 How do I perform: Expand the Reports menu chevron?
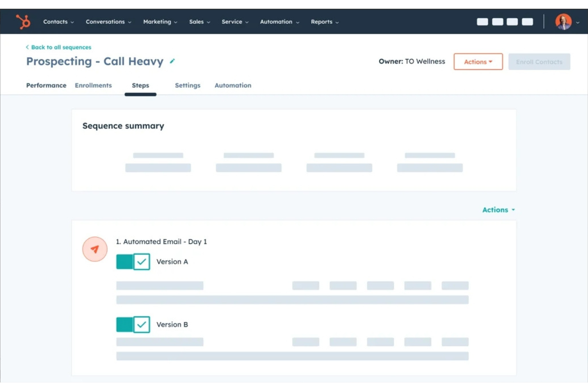(x=337, y=22)
